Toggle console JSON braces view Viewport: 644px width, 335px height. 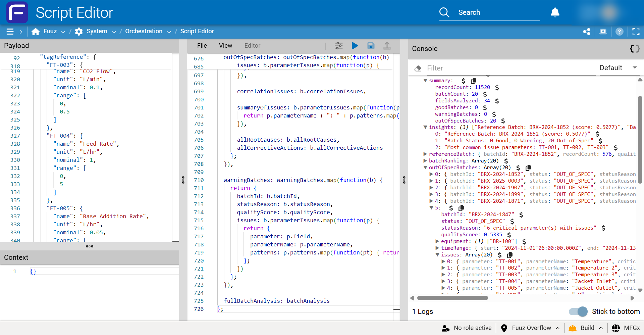pyautogui.click(x=635, y=49)
